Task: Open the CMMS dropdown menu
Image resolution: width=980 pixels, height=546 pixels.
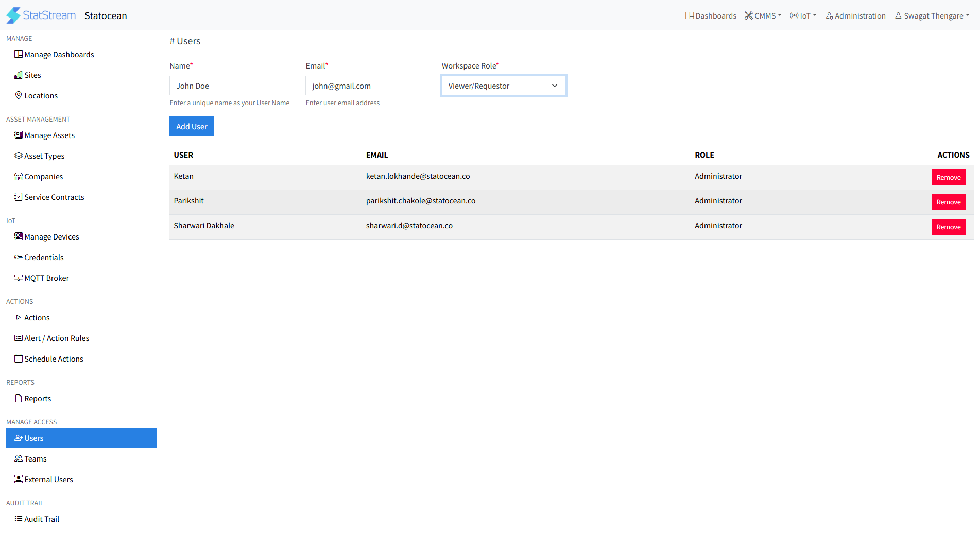Action: pos(763,16)
